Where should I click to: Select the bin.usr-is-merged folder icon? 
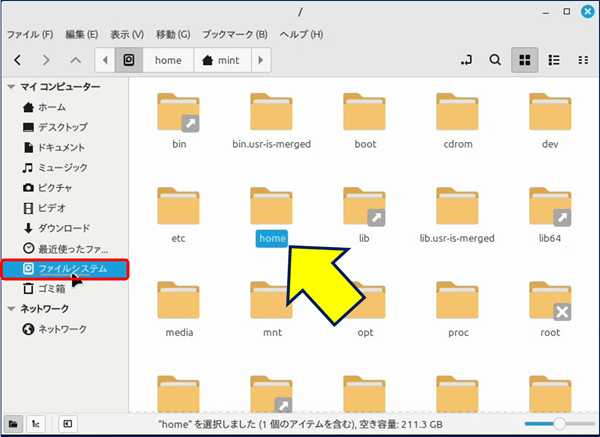pos(271,112)
